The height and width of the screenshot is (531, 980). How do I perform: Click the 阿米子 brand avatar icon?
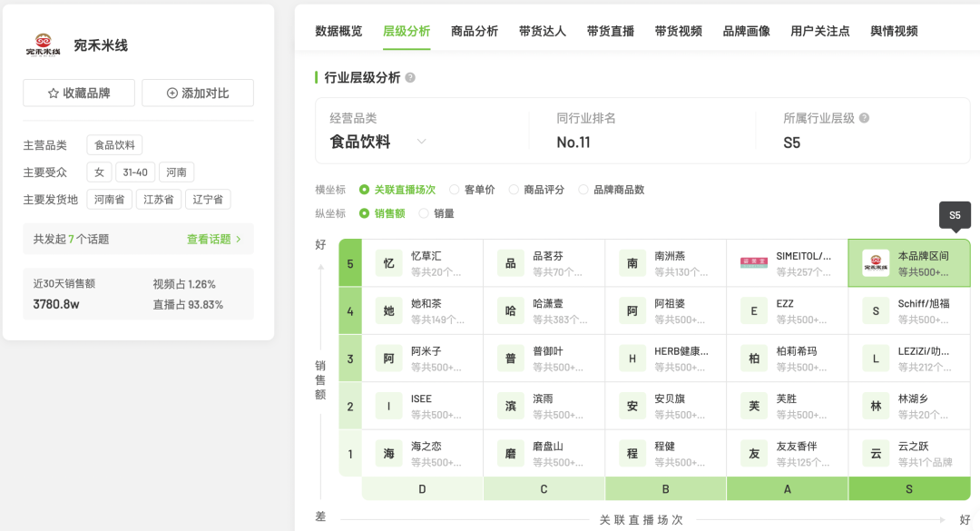point(388,359)
